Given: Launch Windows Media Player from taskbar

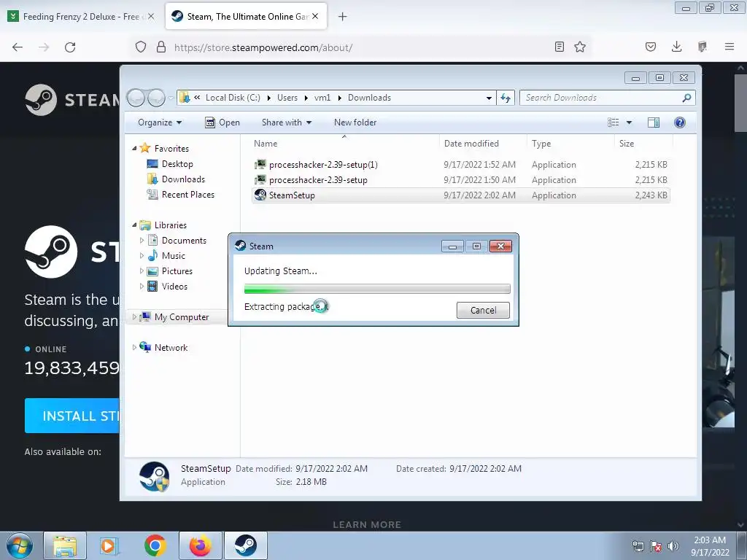Looking at the screenshot, I should pos(109,545).
